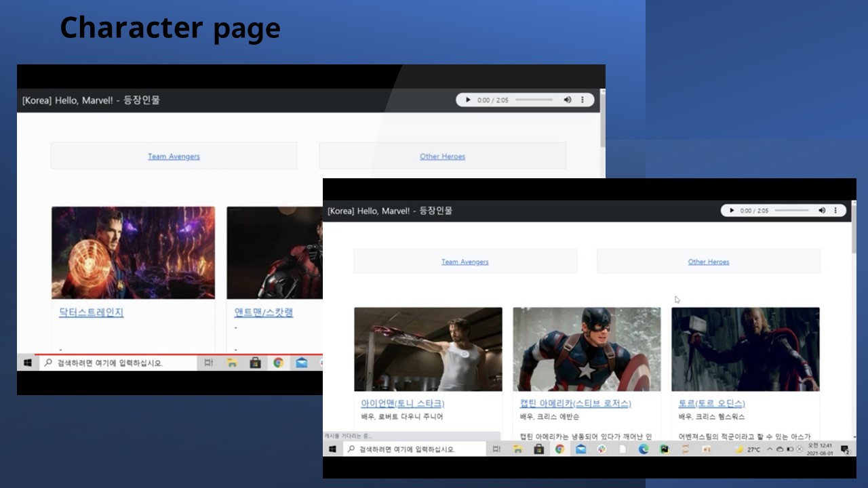Screen dimensions: 868x488
Task: Mute the audio player in the back window
Action: pos(568,100)
